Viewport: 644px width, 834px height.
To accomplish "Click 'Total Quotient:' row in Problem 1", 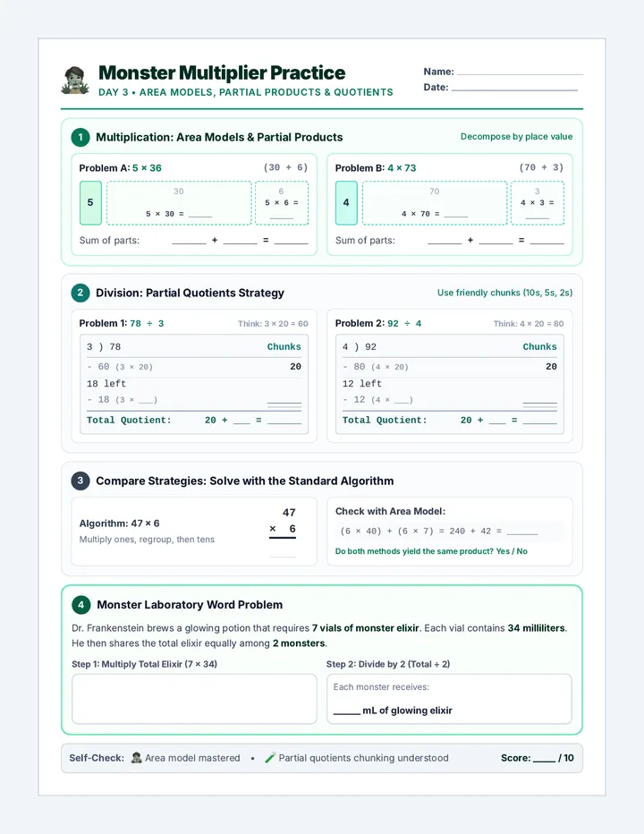I will [194, 421].
